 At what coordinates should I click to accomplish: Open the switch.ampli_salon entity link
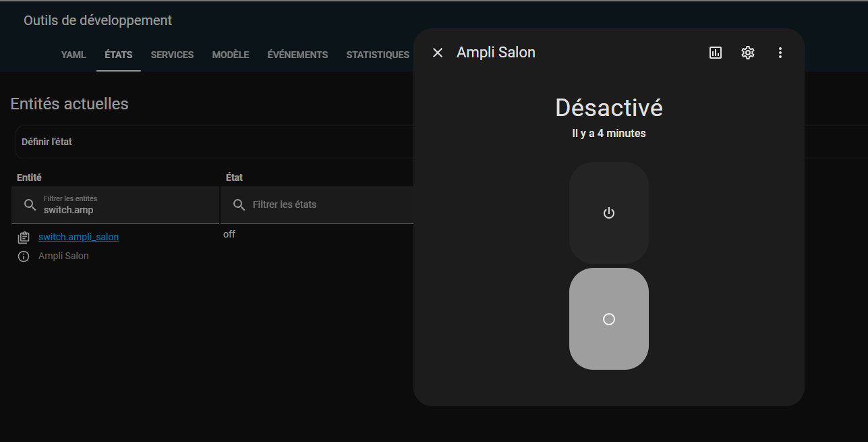pyautogui.click(x=78, y=237)
